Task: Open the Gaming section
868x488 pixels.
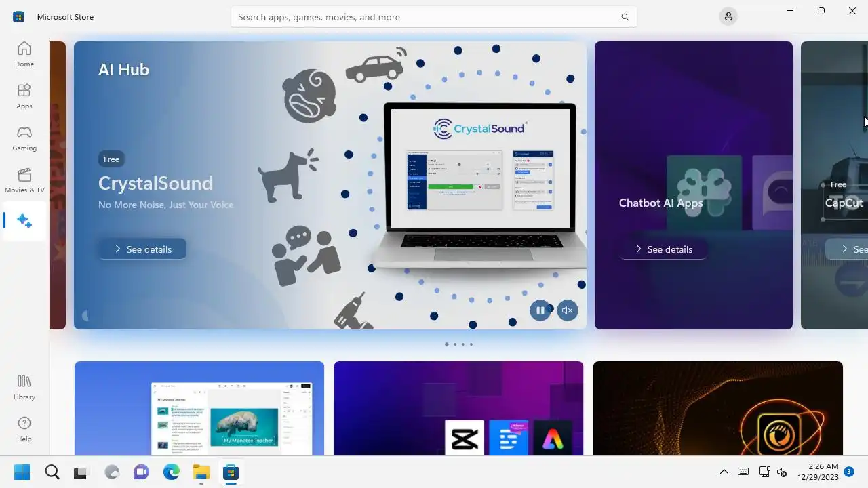Action: click(x=24, y=138)
